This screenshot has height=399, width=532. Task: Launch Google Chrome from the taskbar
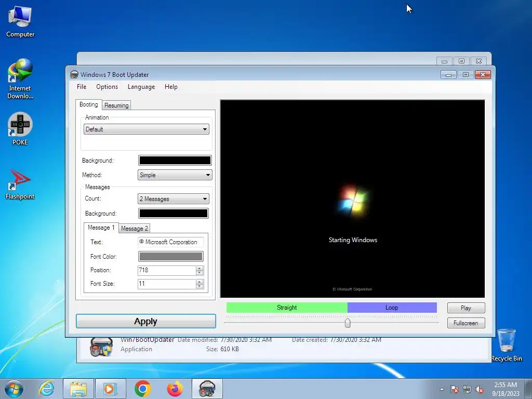(x=142, y=389)
